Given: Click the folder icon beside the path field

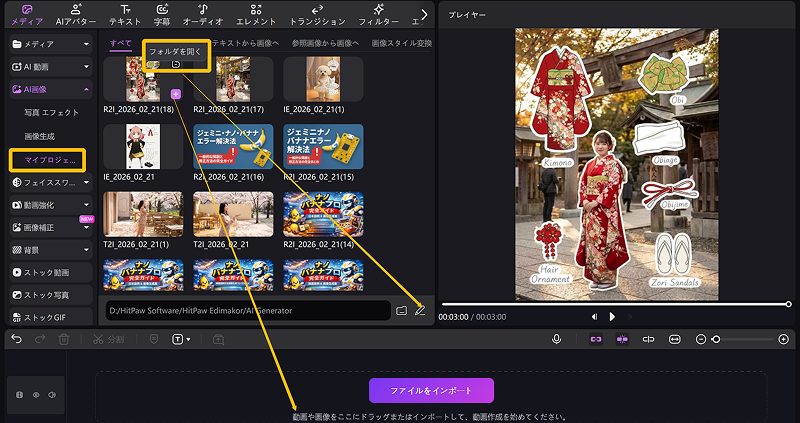Looking at the screenshot, I should click(x=401, y=310).
